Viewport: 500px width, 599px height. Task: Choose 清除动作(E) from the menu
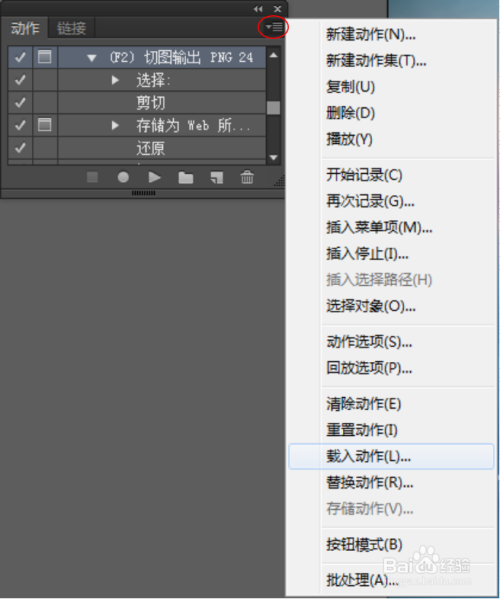[392, 404]
